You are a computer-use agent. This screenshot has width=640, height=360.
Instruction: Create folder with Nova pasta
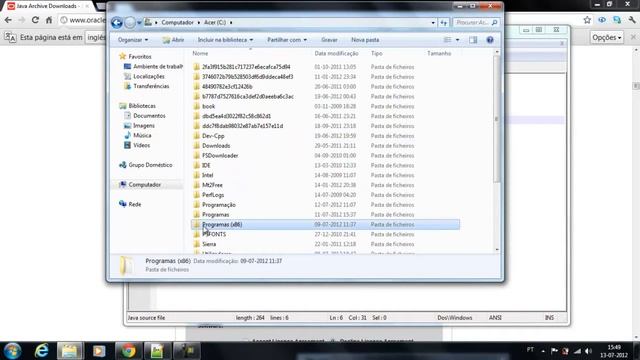click(365, 40)
